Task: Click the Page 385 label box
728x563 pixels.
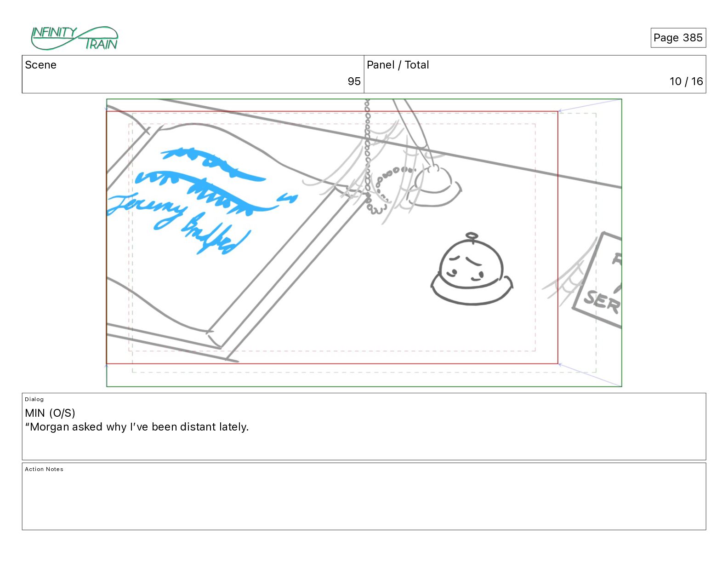Action: [x=678, y=38]
